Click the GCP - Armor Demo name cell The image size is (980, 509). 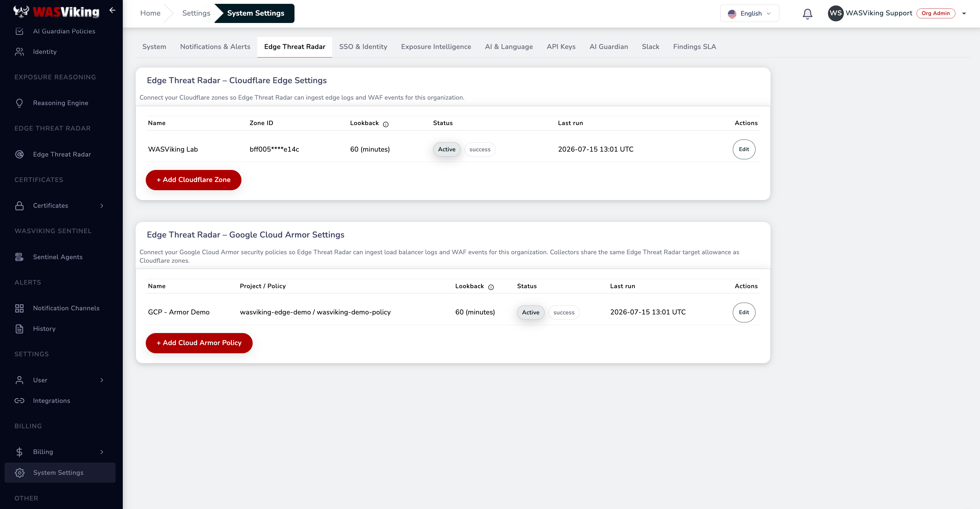(179, 312)
